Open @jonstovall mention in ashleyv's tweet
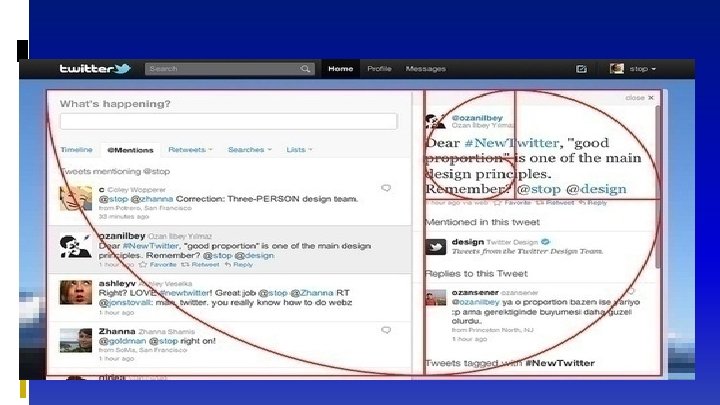Screen dimensions: 720x405 pos(125,303)
